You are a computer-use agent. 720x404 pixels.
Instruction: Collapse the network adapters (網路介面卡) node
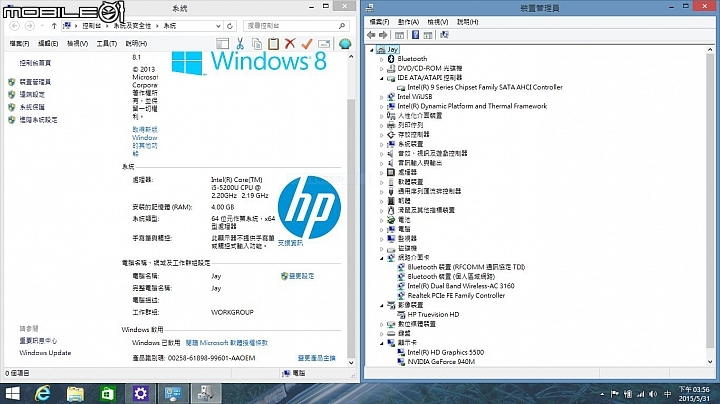point(382,258)
